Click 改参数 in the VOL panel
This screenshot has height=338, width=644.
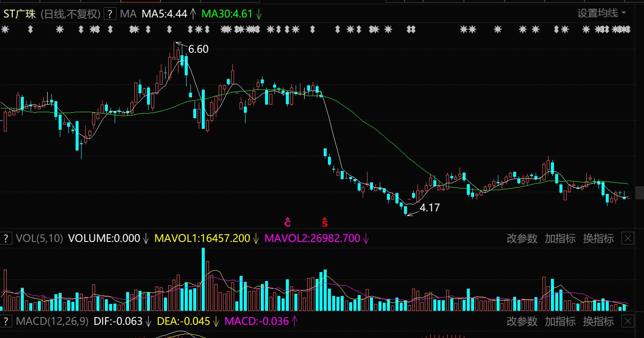point(522,239)
